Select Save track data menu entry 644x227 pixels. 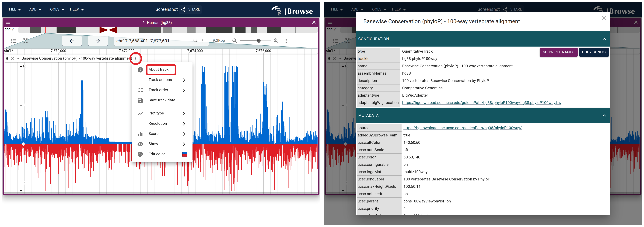pos(162,100)
